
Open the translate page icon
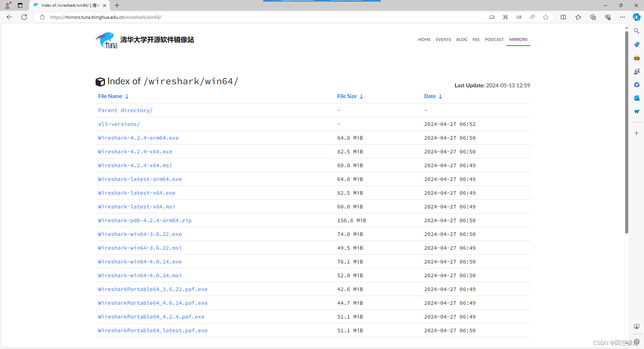[519, 17]
